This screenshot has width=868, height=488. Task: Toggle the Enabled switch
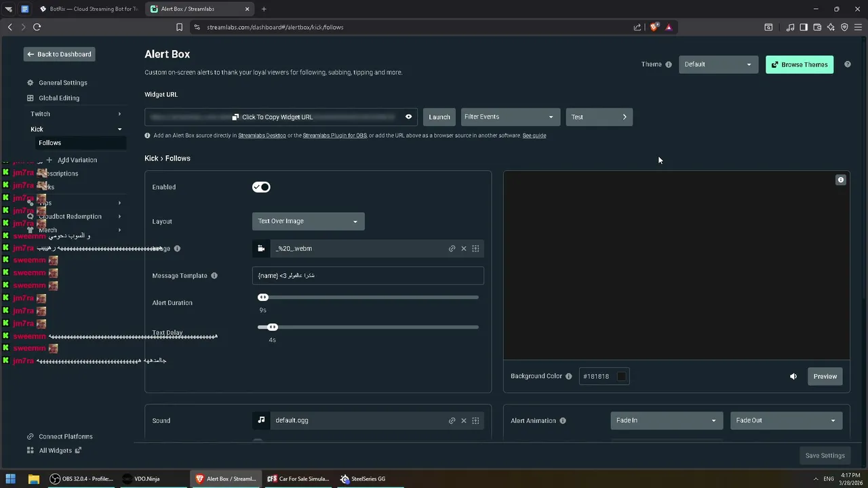tap(261, 187)
